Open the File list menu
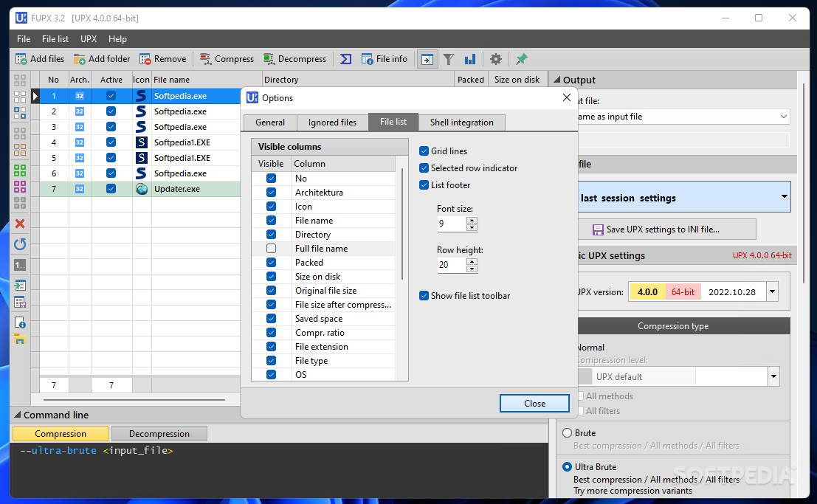The width and height of the screenshot is (817, 504). pyautogui.click(x=55, y=39)
